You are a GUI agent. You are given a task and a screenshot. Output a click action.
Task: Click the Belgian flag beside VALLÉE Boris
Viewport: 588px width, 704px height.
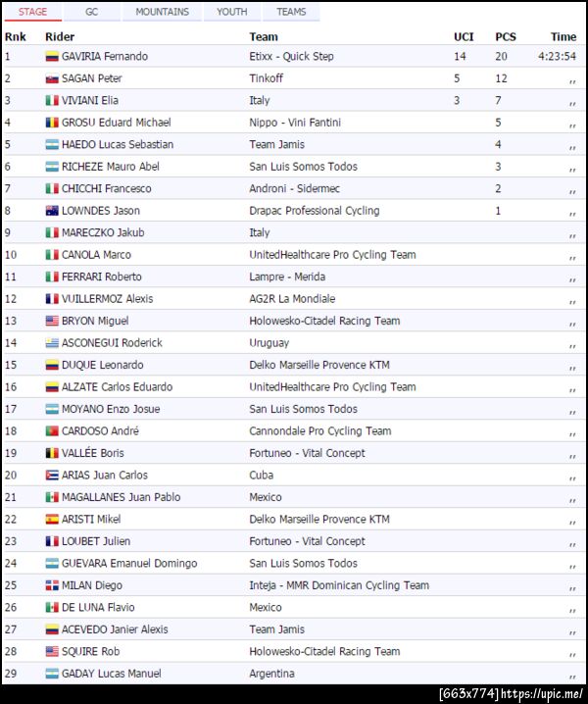click(x=52, y=453)
